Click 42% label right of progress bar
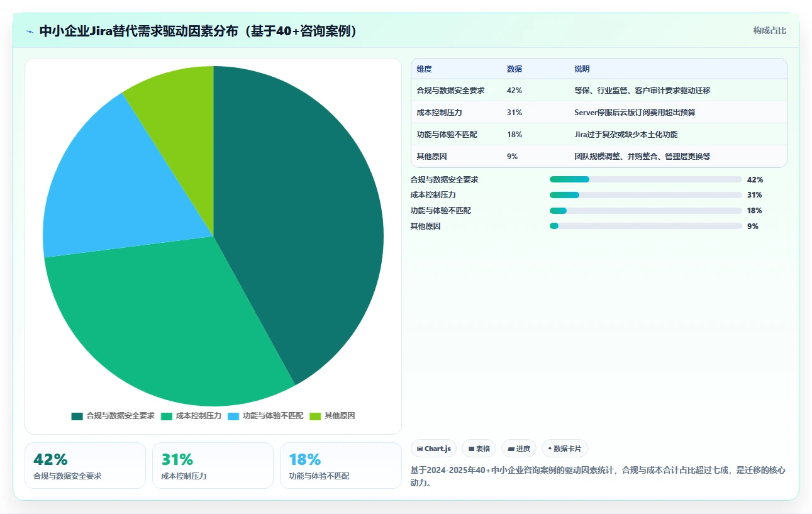This screenshot has width=812, height=514. tap(755, 179)
